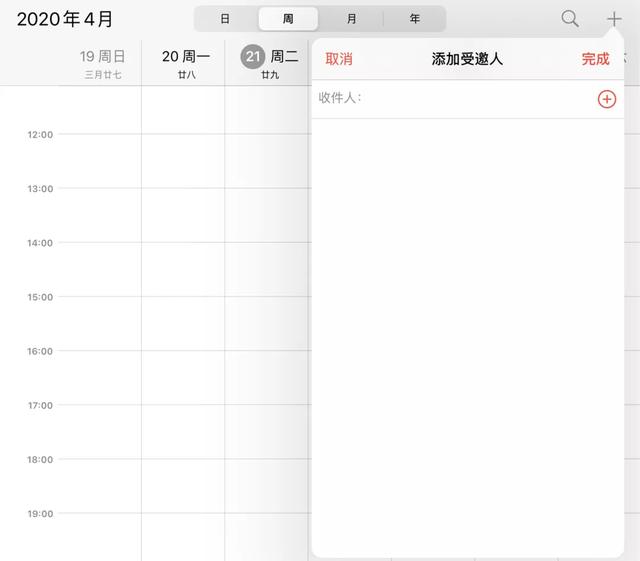The image size is (640, 561).
Task: Tap the 廿八 lunar date label
Action: [187, 75]
